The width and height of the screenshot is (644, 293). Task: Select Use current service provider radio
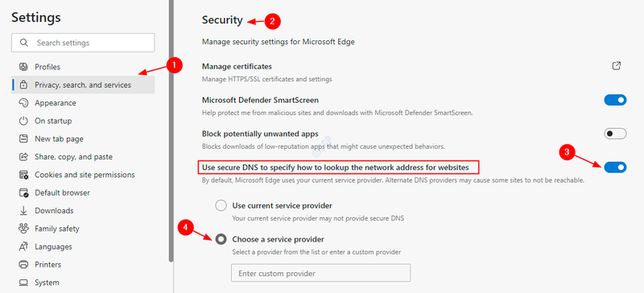click(x=221, y=205)
